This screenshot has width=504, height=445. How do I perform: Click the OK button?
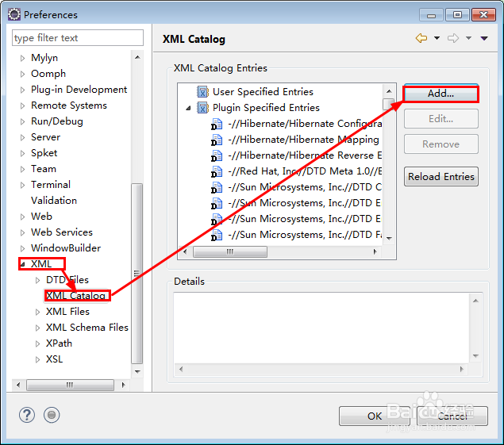tap(374, 416)
